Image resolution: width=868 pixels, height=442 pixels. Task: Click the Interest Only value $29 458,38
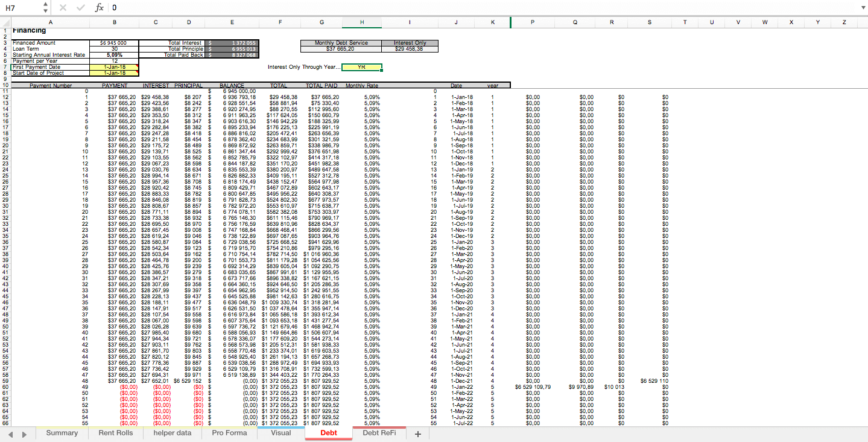410,49
